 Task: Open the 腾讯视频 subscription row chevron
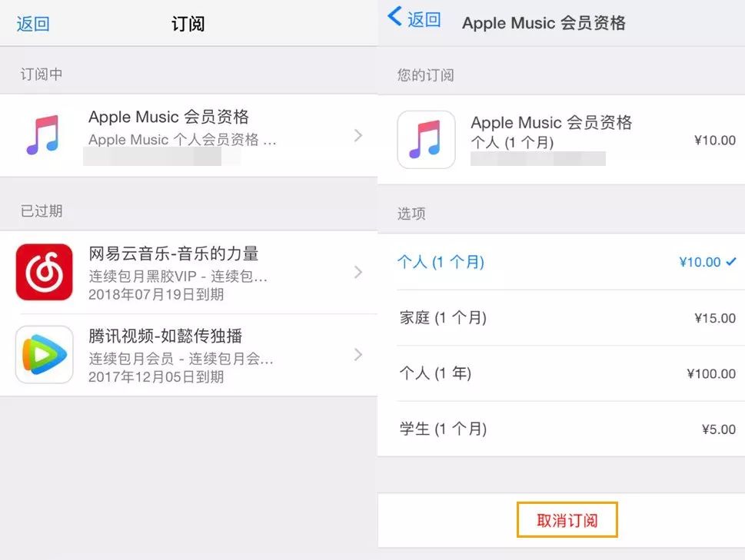point(359,354)
